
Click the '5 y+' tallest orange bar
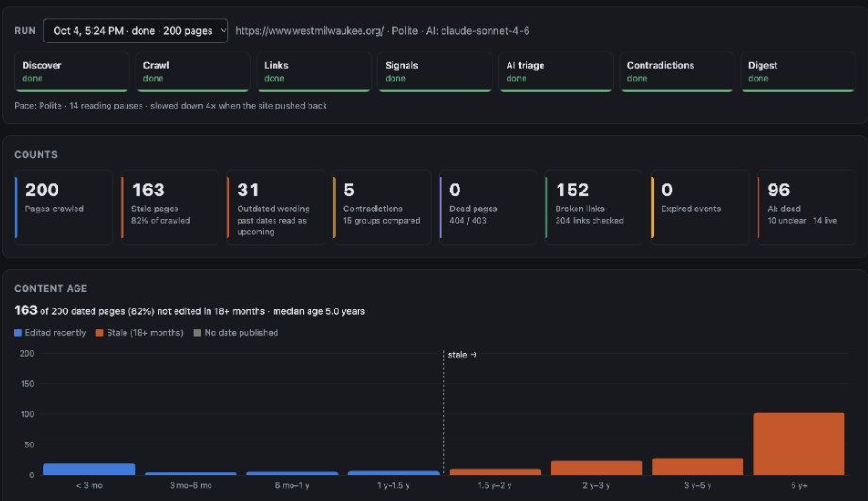pyautogui.click(x=799, y=444)
